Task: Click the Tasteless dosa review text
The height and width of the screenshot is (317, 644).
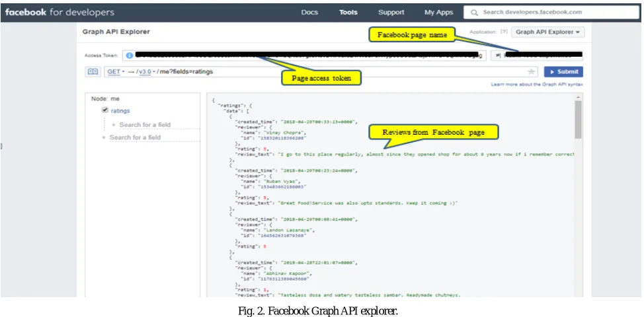Action: tap(370, 295)
